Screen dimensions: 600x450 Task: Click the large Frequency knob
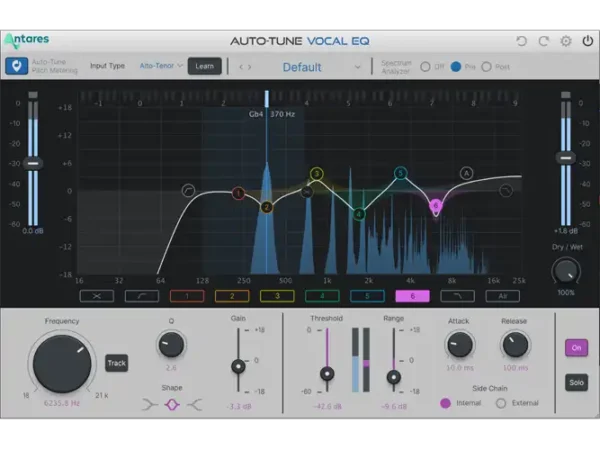tap(62, 364)
